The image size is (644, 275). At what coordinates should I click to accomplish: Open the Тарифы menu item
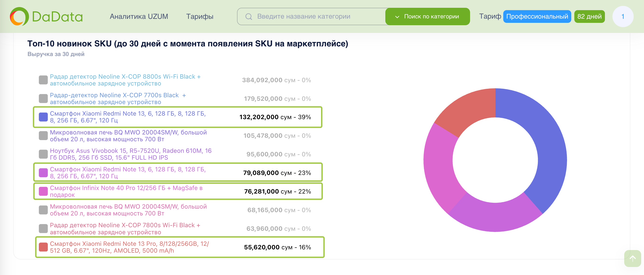tap(200, 16)
